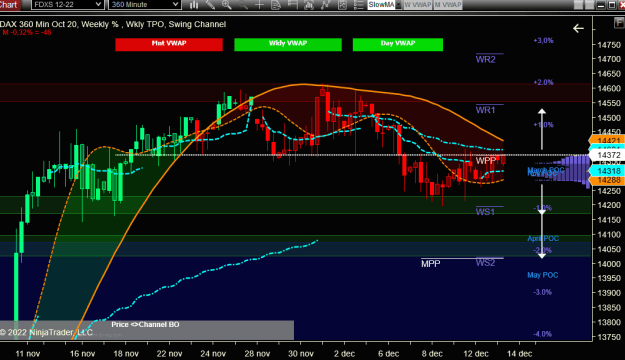Click the 8 dec date label
This screenshot has width=625, height=360.
(x=432, y=354)
